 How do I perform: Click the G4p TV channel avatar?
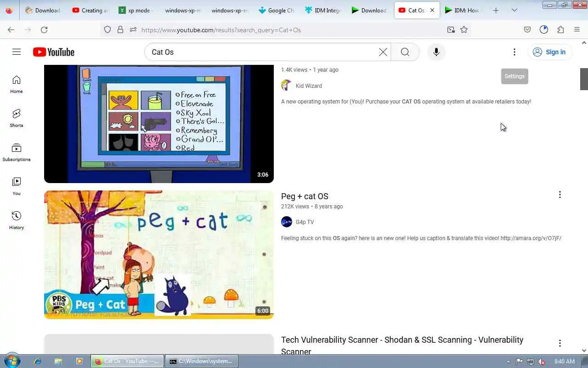click(287, 222)
